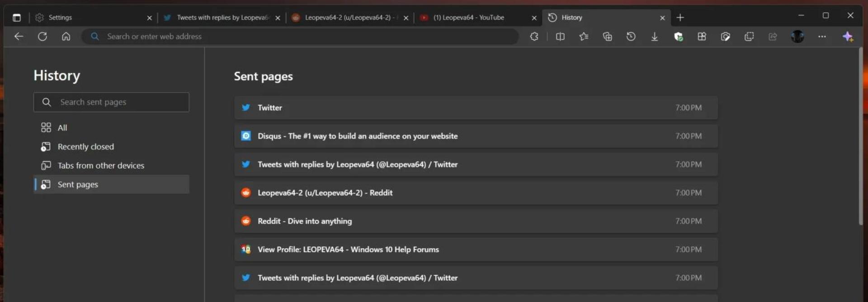Open the tab actions menu icon
This screenshot has width=868, height=302.
pyautogui.click(x=17, y=18)
